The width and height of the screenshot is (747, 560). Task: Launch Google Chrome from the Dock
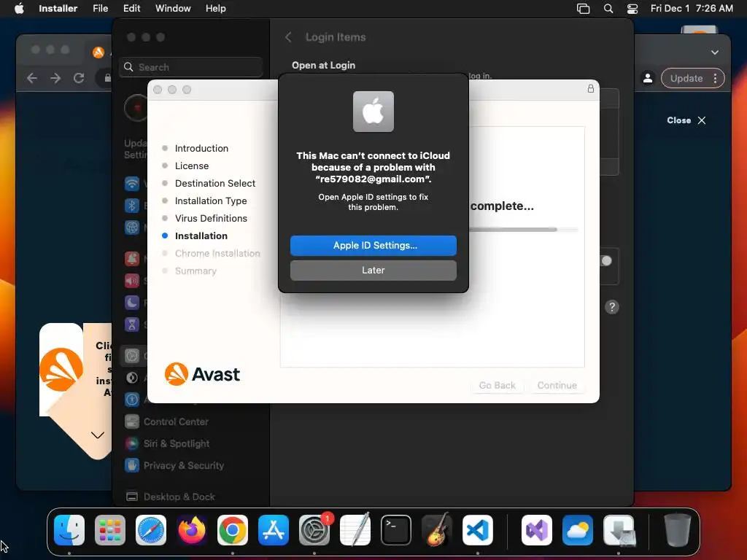pos(233,530)
